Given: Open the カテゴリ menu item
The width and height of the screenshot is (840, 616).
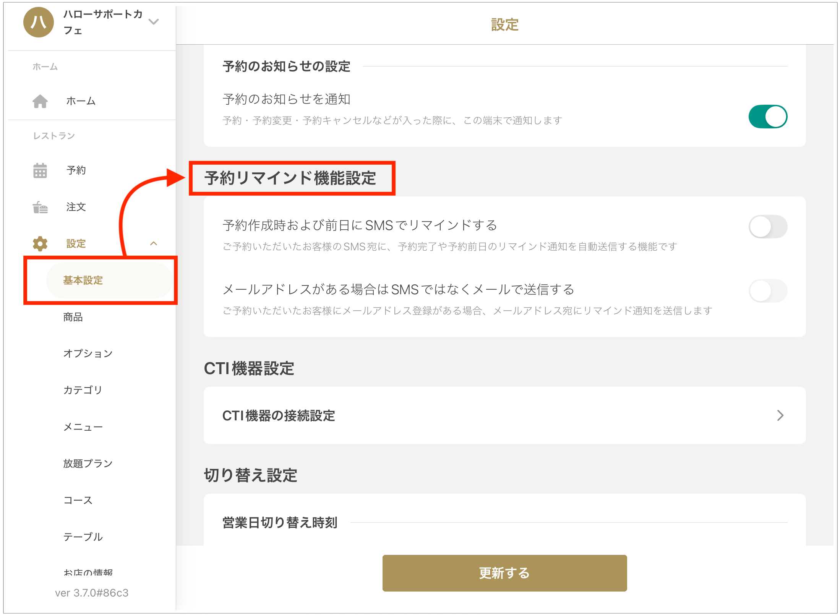Looking at the screenshot, I should [83, 390].
